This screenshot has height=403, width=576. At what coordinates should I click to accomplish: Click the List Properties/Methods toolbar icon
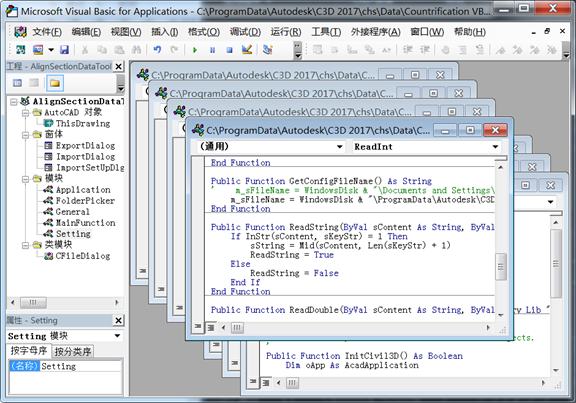coord(317,49)
